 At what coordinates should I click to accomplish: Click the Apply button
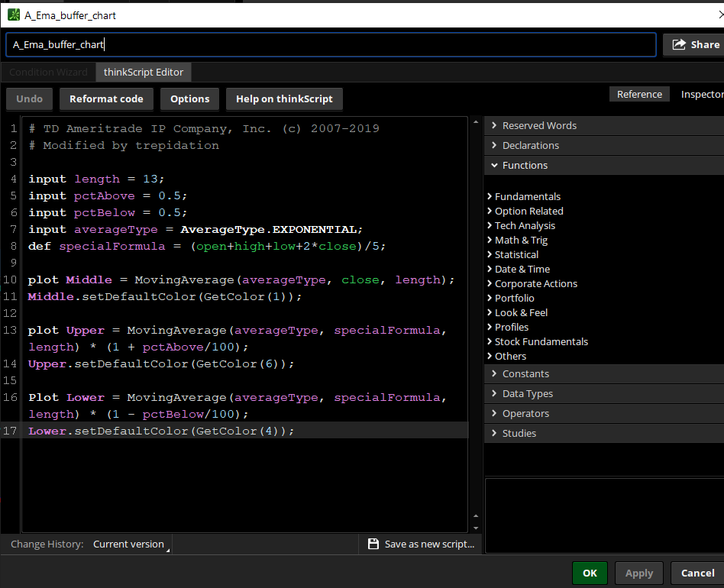pos(639,573)
